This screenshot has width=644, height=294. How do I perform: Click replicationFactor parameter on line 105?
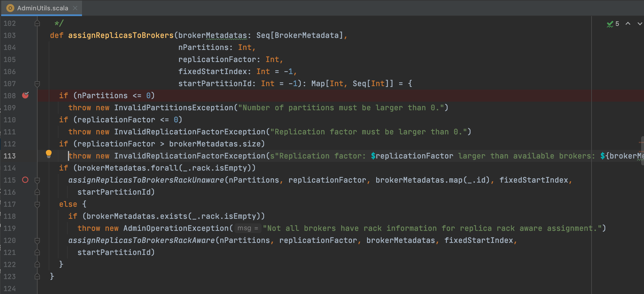coord(217,59)
